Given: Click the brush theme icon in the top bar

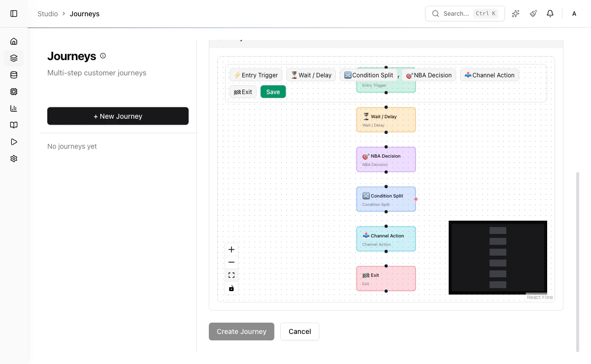Looking at the screenshot, I should tap(533, 13).
